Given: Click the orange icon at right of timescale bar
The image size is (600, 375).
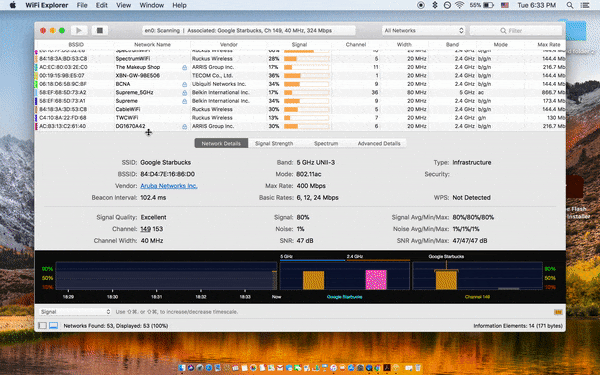Looking at the screenshot, I should (558, 312).
